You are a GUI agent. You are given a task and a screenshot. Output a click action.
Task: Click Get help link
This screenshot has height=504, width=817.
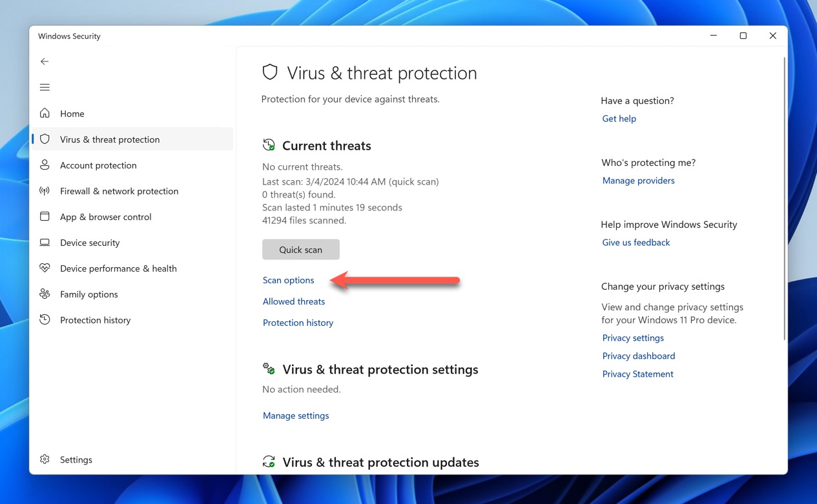click(x=619, y=119)
